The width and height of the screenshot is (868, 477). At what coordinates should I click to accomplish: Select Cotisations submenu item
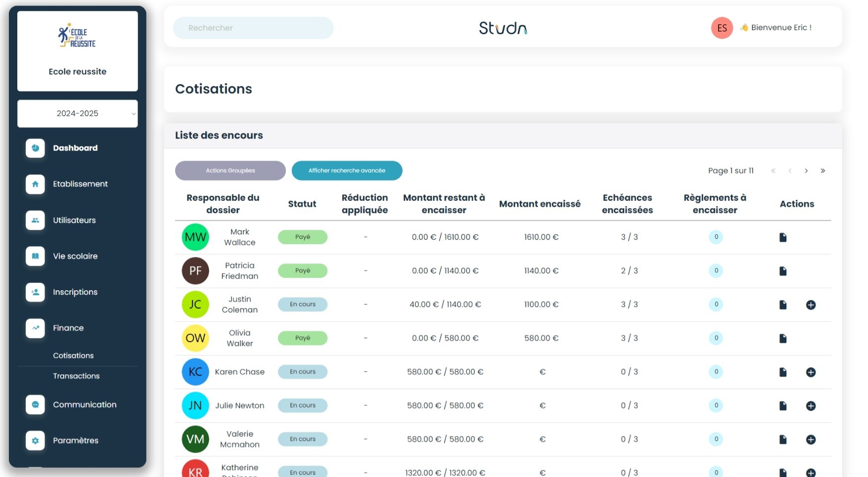[73, 355]
